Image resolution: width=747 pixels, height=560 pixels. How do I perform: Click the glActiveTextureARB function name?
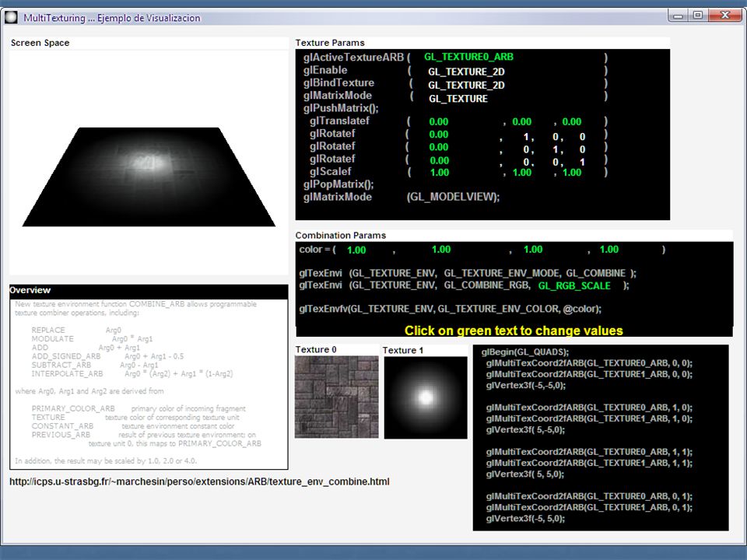[353, 57]
